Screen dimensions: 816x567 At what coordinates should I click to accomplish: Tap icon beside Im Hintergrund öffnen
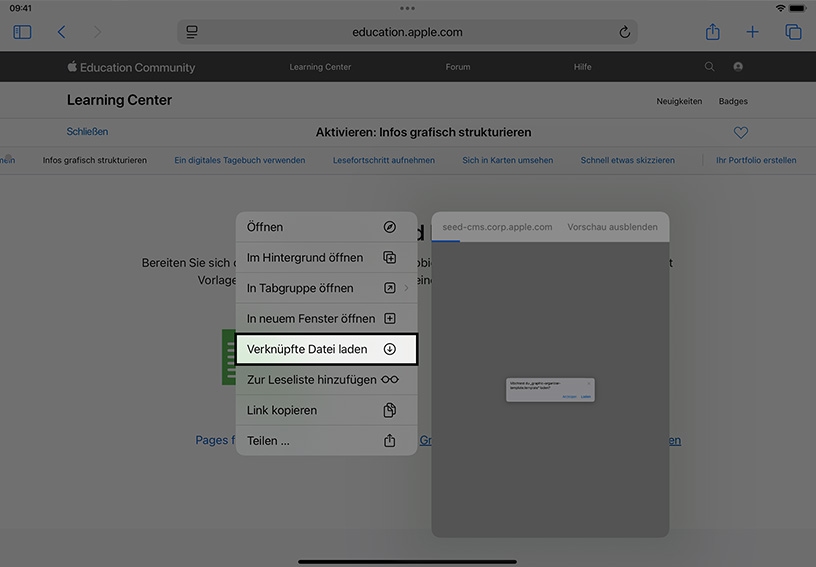coord(390,257)
